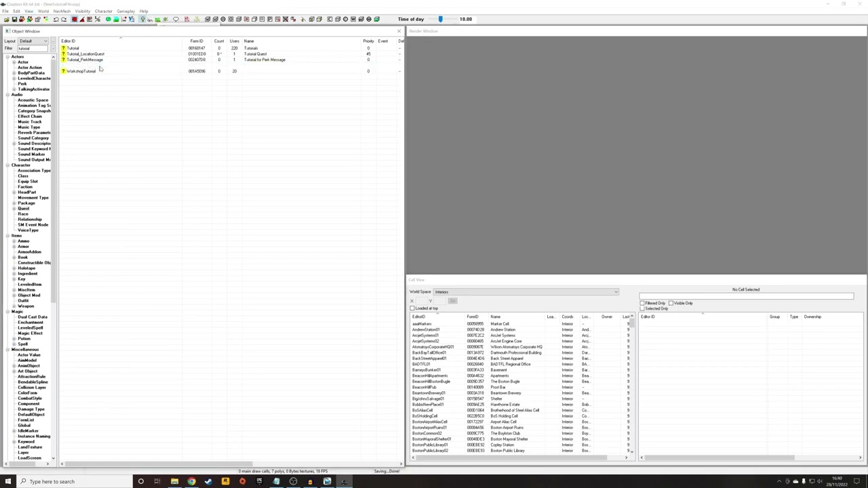Select the BostonCommon02 cell row
This screenshot has width=868, height=488.
pos(519,434)
